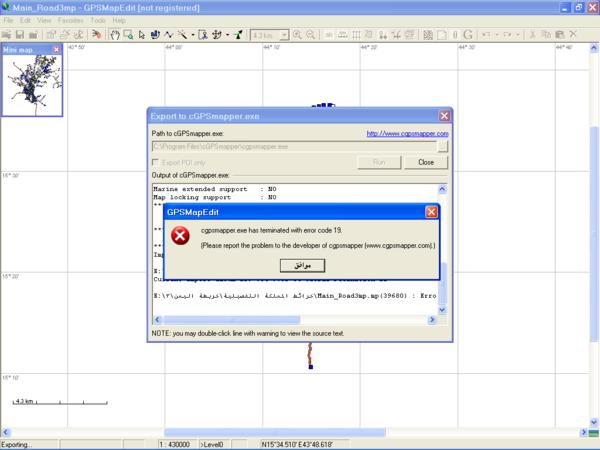The width and height of the screenshot is (600, 450).
Task: Close the Export to cGPSmapper.exe dialog with X
Action: pyautogui.click(x=444, y=116)
